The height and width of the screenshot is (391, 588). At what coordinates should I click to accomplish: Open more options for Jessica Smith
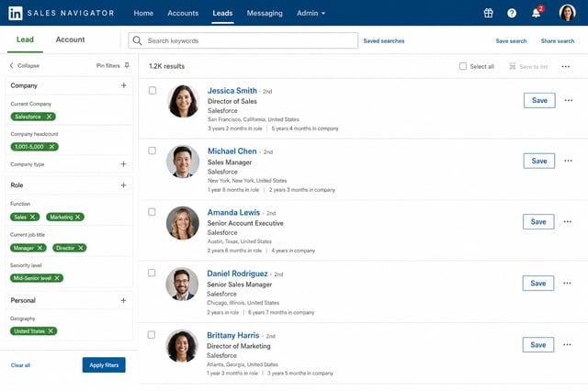[569, 100]
